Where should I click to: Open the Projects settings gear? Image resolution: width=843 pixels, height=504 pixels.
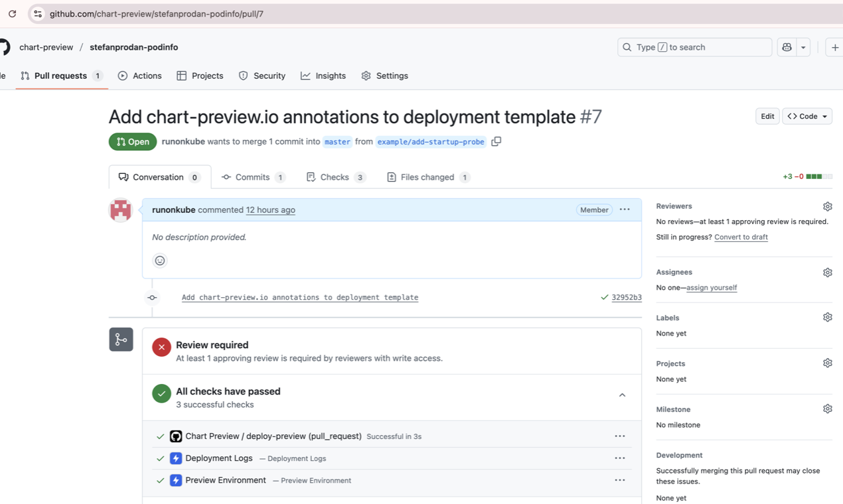coord(827,363)
